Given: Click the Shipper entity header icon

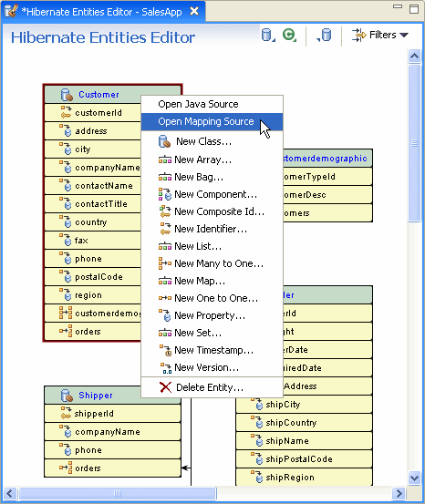Looking at the screenshot, I should coord(67,396).
